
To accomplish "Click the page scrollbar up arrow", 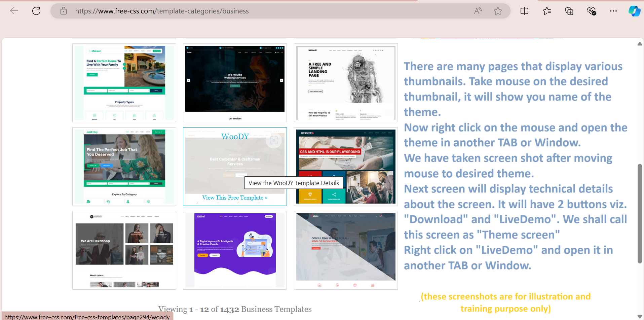I will point(640,44).
